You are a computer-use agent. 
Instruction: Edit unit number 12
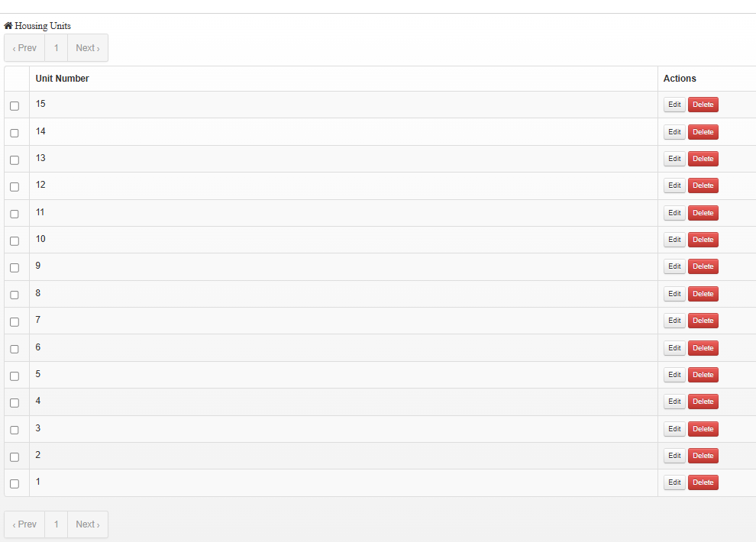click(x=674, y=186)
